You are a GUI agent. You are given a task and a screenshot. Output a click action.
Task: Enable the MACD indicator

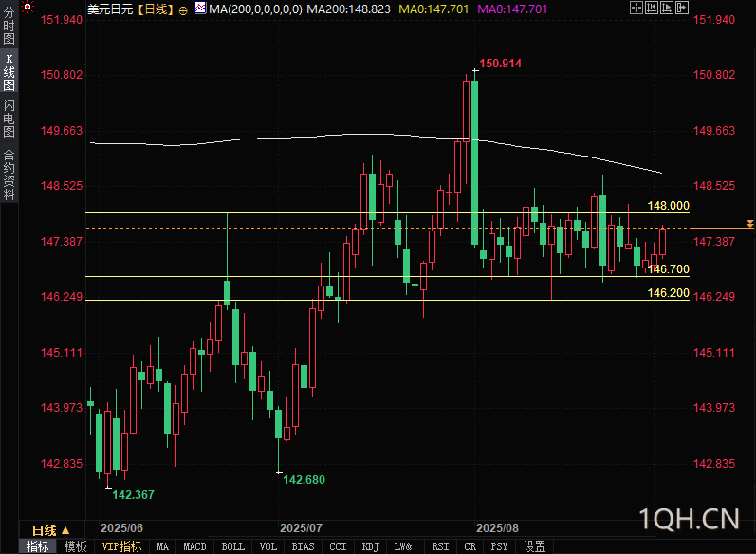click(194, 546)
